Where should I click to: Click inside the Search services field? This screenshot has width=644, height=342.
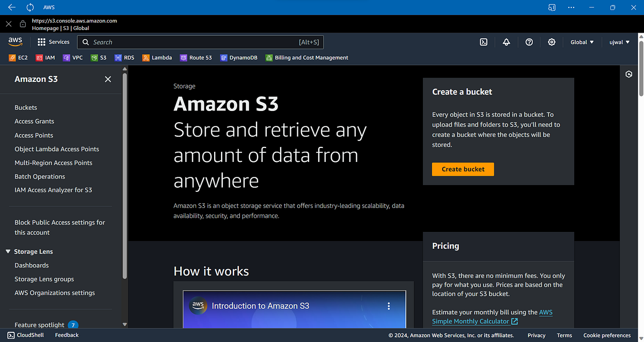[x=199, y=42]
